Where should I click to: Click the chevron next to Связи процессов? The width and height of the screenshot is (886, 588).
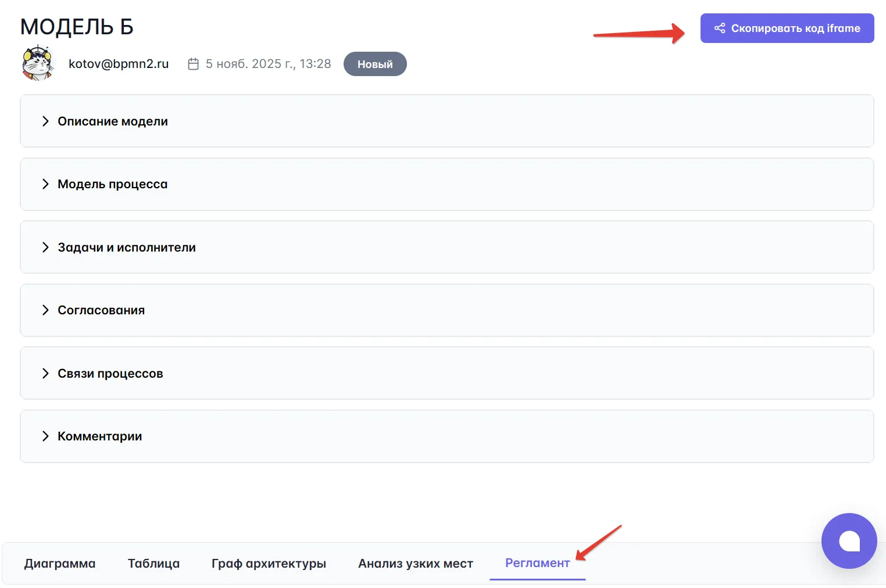point(45,373)
